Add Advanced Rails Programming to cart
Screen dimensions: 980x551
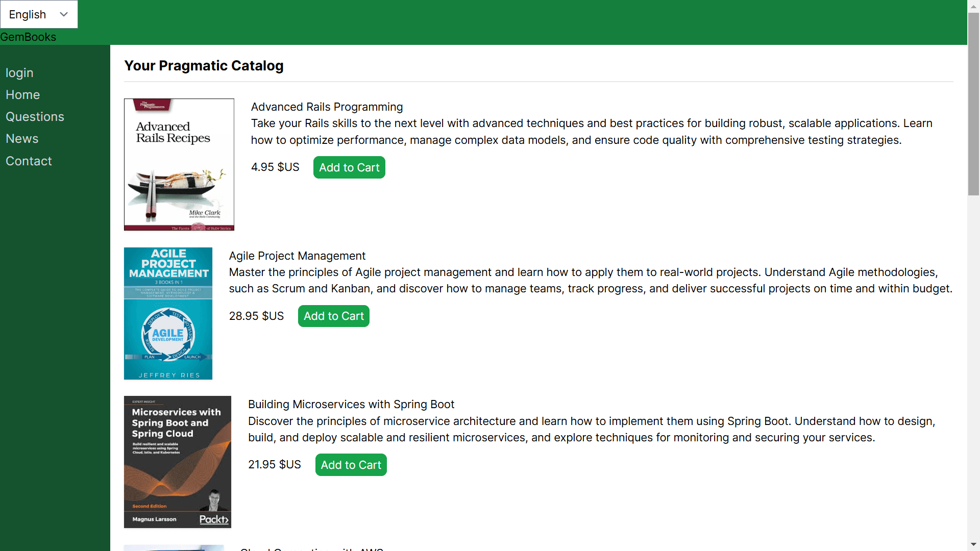tap(349, 167)
